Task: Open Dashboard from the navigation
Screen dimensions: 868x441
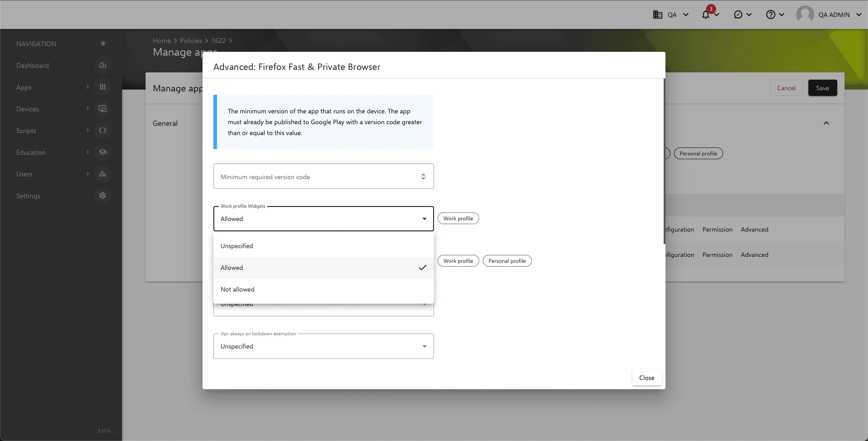Action: coord(32,65)
